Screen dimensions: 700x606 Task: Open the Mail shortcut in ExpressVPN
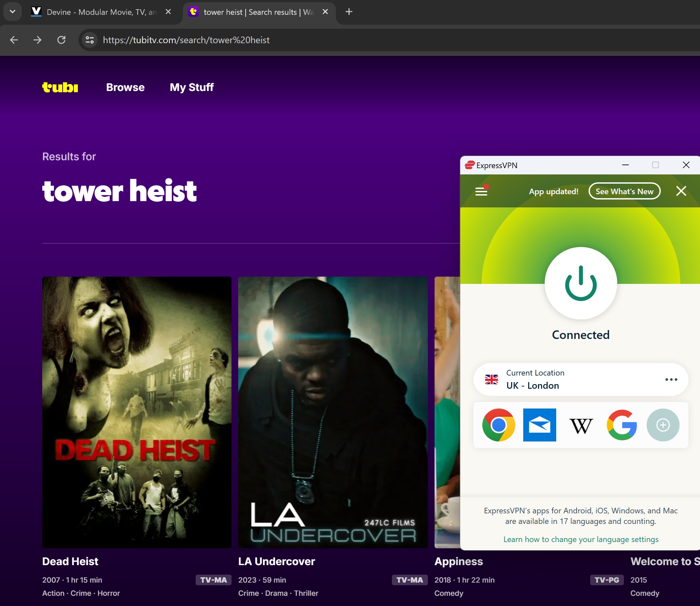[x=539, y=425]
